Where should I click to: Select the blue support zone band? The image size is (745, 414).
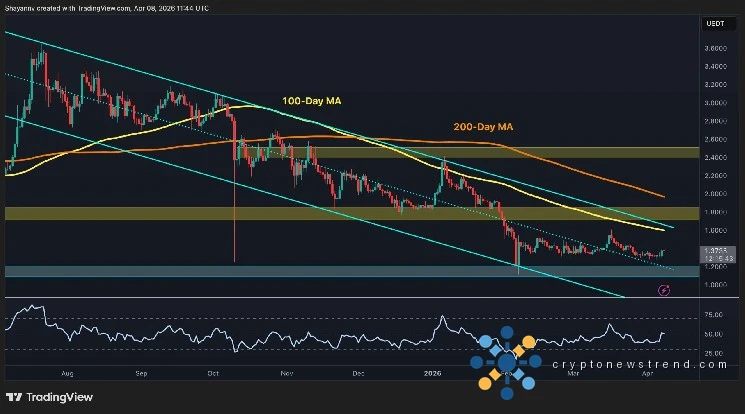click(300, 271)
